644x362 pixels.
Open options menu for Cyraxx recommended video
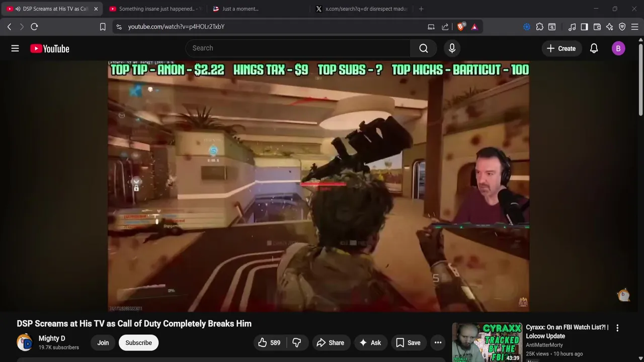[617, 328]
